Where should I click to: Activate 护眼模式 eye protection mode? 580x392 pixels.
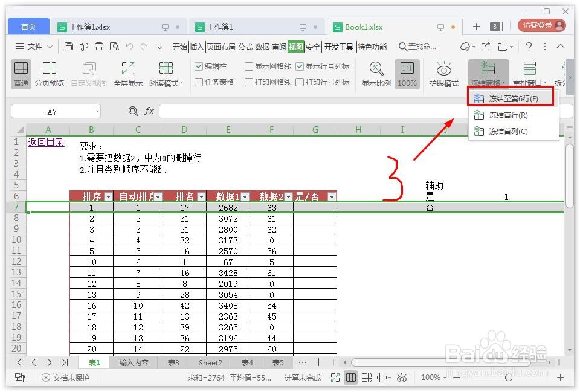[443, 74]
